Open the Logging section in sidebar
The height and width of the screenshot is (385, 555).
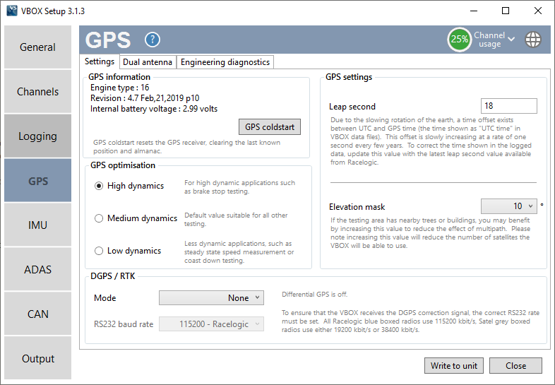click(38, 136)
